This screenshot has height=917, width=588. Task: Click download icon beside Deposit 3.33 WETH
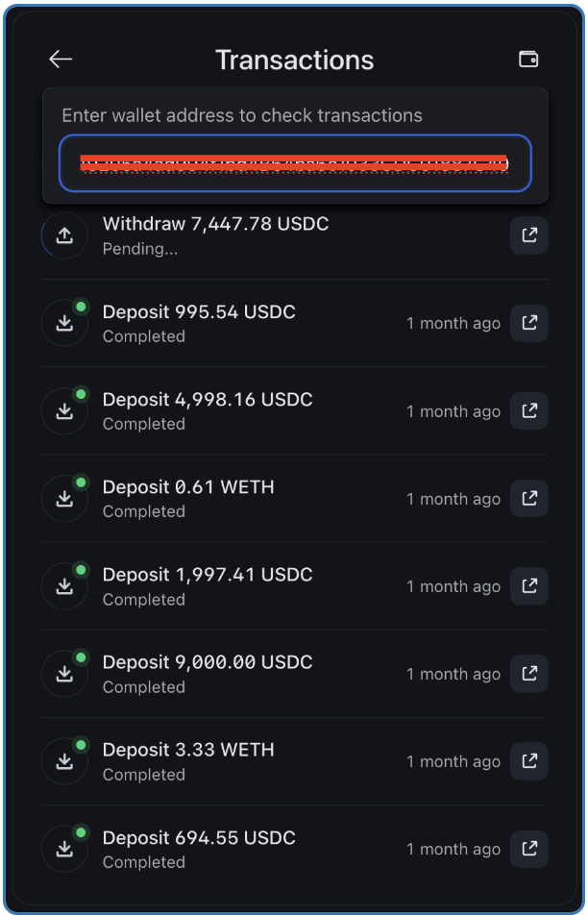point(64,761)
